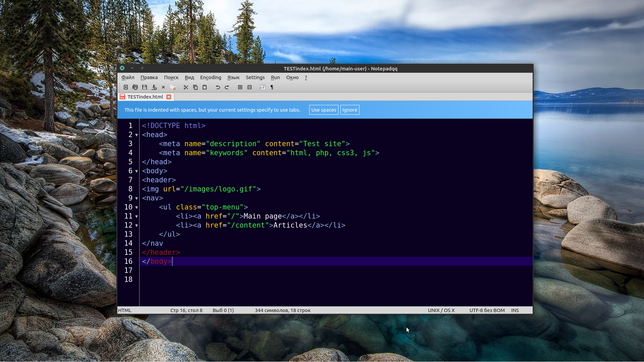Click the window title TESTindex.html - Notepadqq
This screenshot has height=362, width=644.
(340, 68)
